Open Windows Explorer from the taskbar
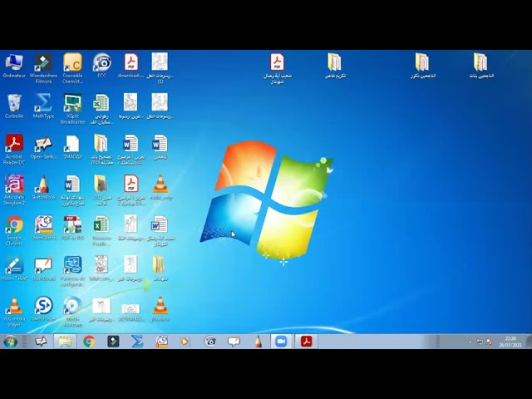The image size is (532, 399). [65, 342]
